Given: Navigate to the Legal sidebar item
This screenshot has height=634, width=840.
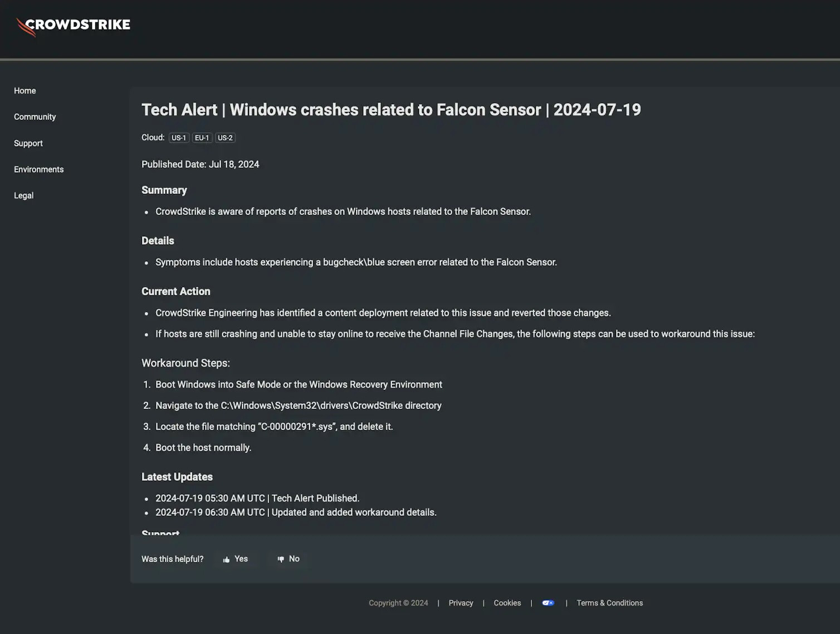Looking at the screenshot, I should (x=24, y=196).
